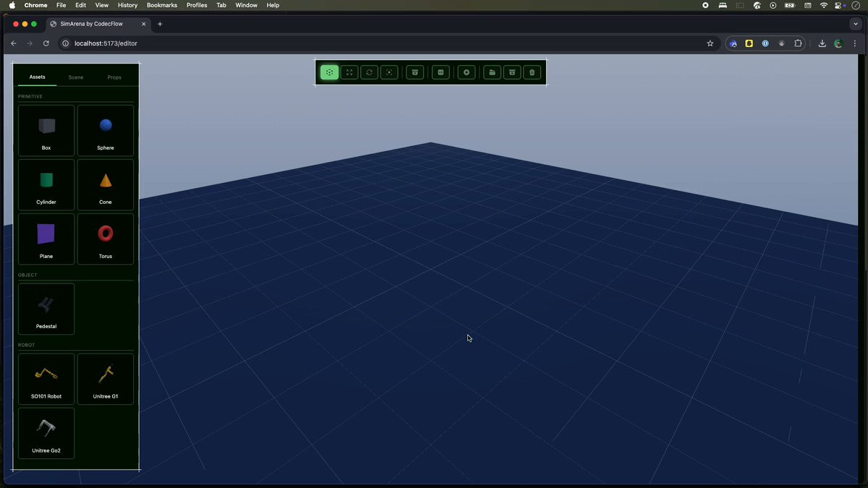Open the Tab menu

click(221, 5)
